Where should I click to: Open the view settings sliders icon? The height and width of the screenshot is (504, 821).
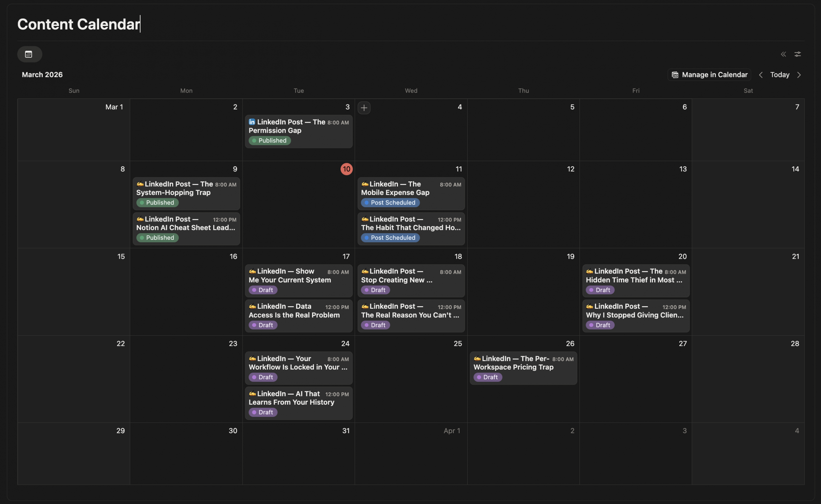click(x=797, y=54)
